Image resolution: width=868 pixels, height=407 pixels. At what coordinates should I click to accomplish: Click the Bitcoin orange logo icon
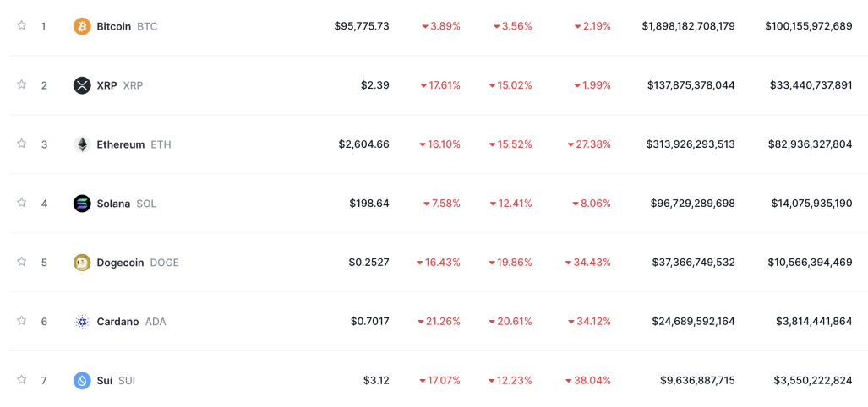[x=82, y=26]
